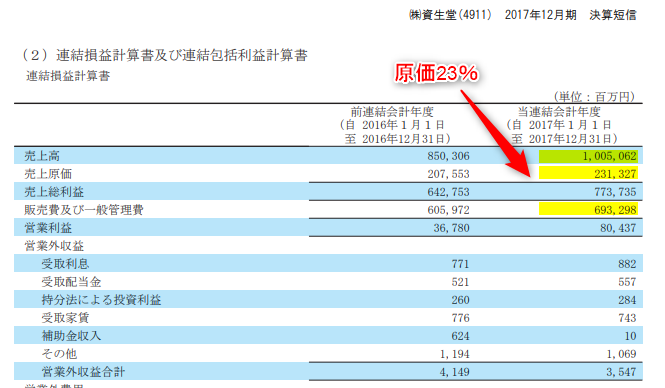Click the 連結損益計算書 subtitle
This screenshot has width=665, height=388.
[x=68, y=76]
